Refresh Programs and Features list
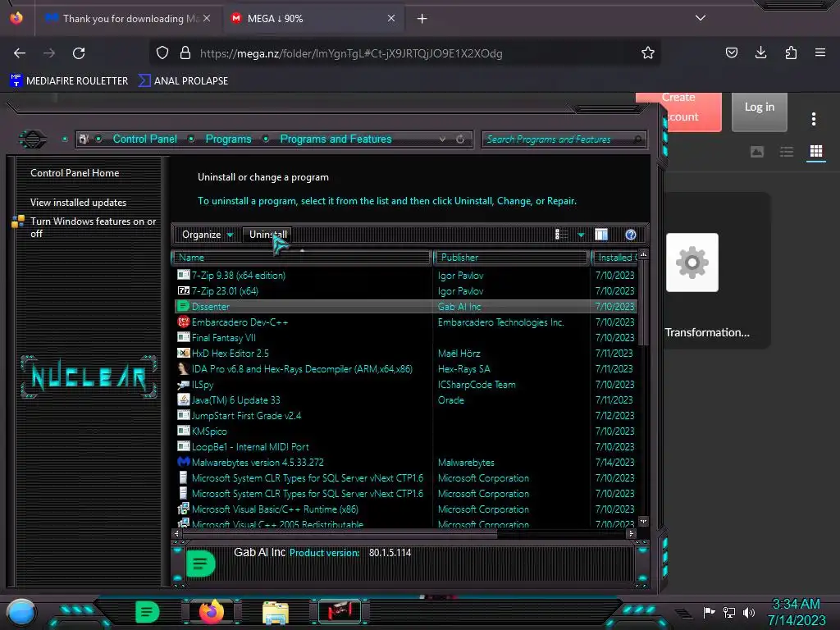840x630 pixels. pos(460,139)
